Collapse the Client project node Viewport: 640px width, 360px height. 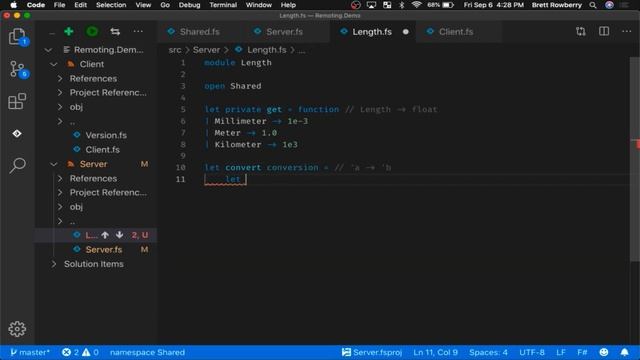coord(54,64)
